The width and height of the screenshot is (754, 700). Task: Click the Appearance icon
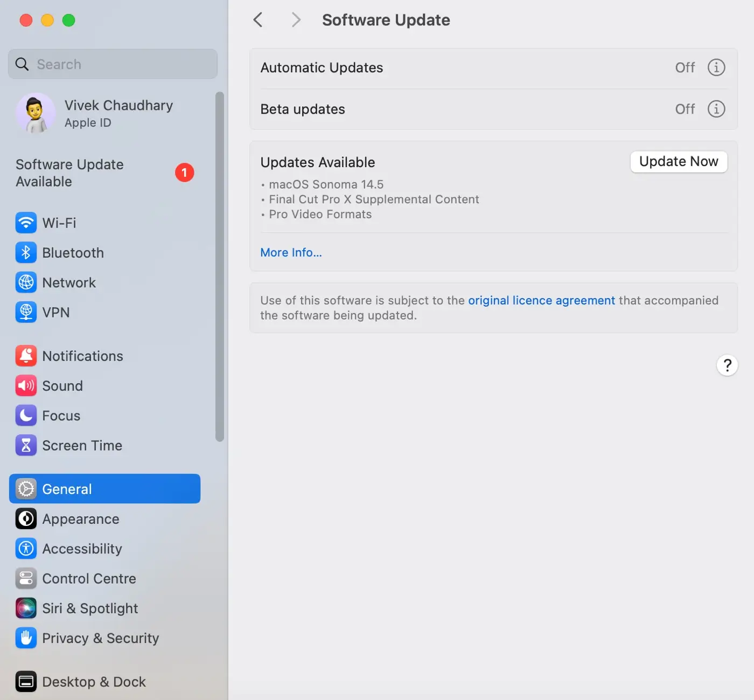(x=26, y=519)
